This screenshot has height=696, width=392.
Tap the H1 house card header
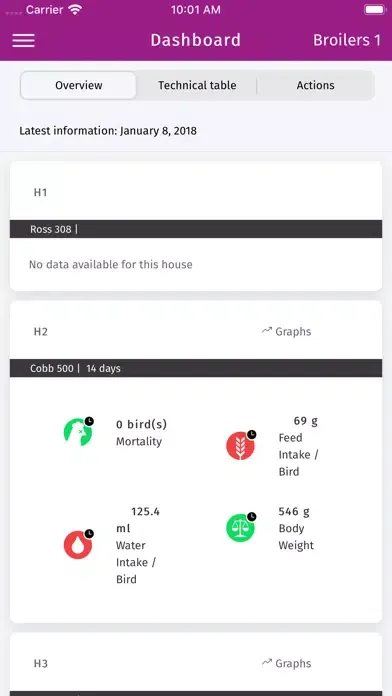tap(196, 192)
